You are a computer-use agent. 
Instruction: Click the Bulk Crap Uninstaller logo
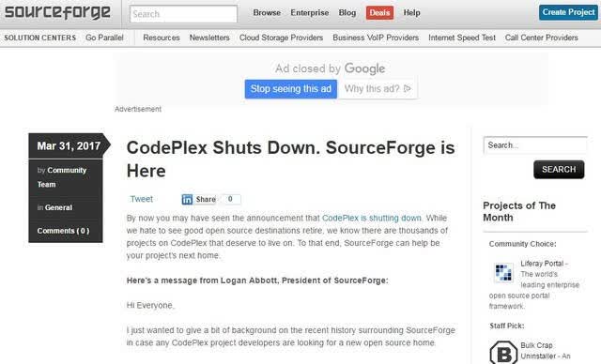click(503, 352)
